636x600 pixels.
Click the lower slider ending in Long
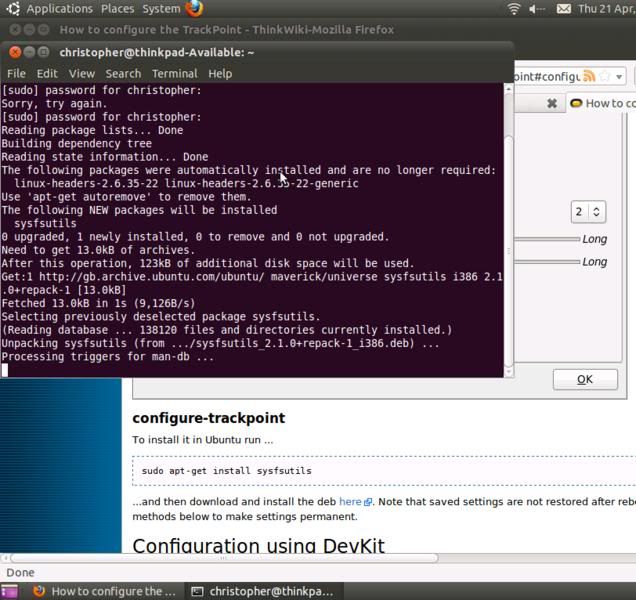pyautogui.click(x=546, y=262)
